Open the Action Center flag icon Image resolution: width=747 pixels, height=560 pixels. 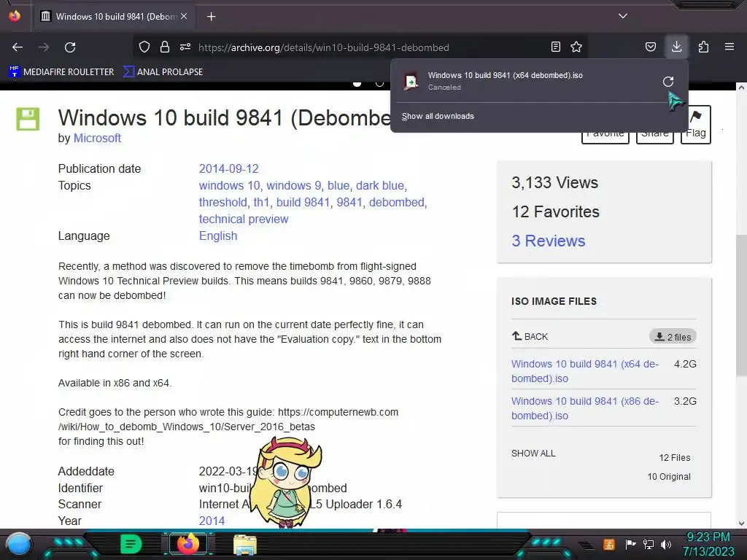(630, 544)
